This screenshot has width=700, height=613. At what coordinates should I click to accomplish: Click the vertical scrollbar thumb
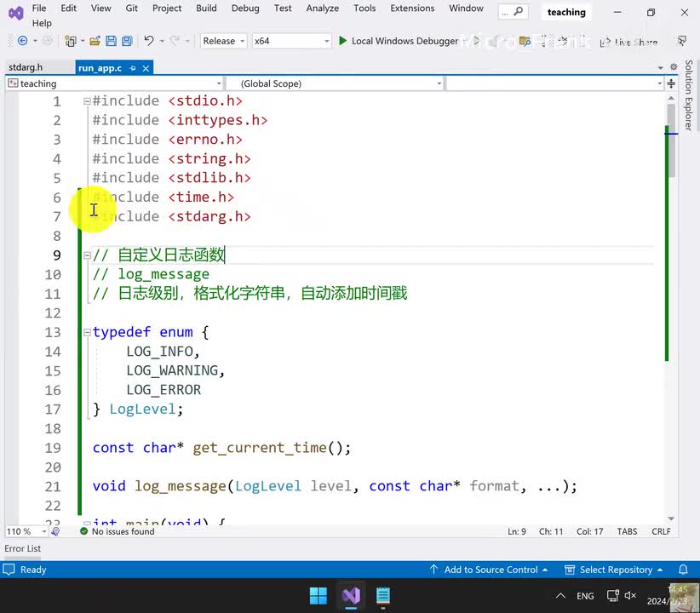pyautogui.click(x=671, y=140)
